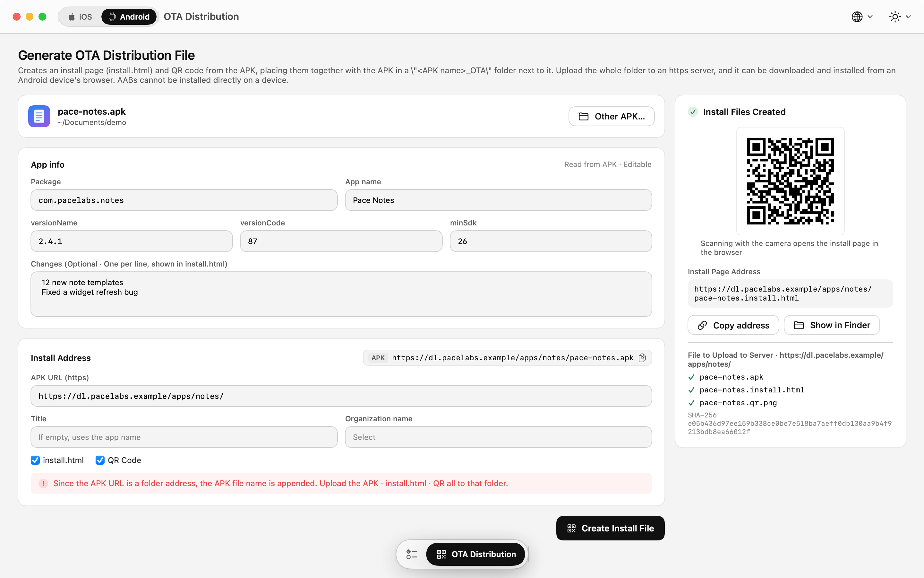Select the Install Page Address URL text

783,293
